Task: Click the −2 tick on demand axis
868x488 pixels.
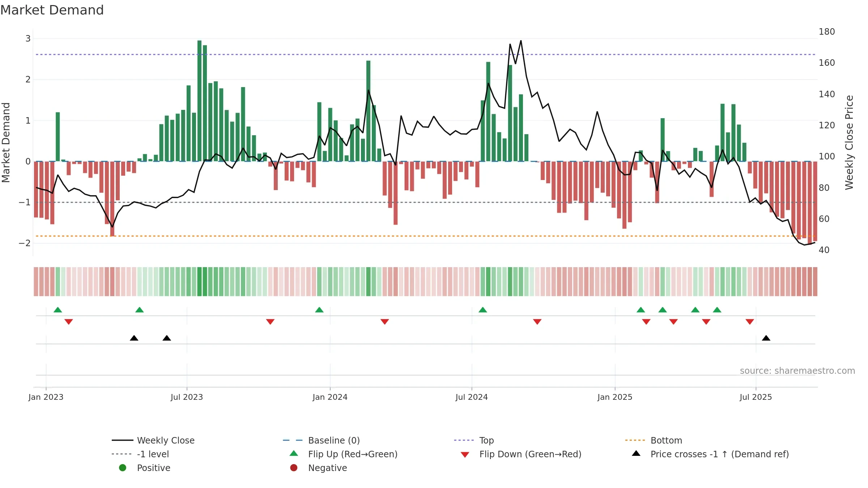Action: [x=25, y=243]
